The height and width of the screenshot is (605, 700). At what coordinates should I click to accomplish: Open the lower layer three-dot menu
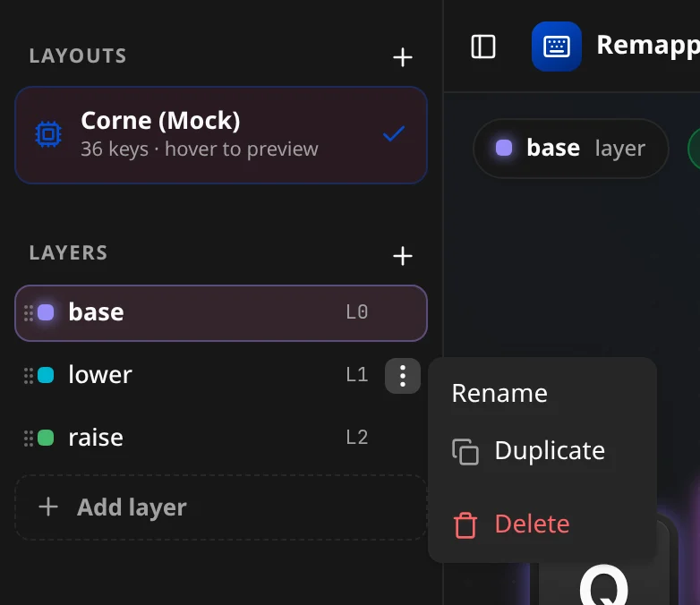pos(403,376)
